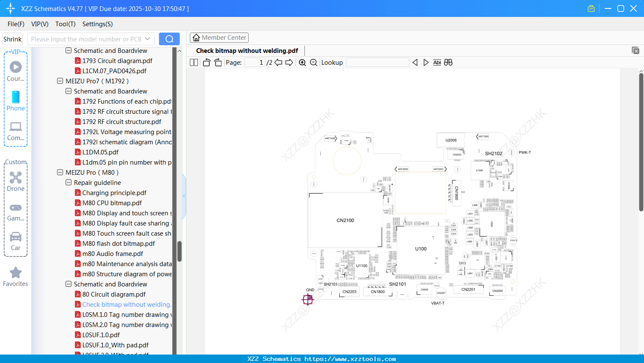The height and width of the screenshot is (363, 644).
Task: Click the binoculars search icon
Action: 448,63
